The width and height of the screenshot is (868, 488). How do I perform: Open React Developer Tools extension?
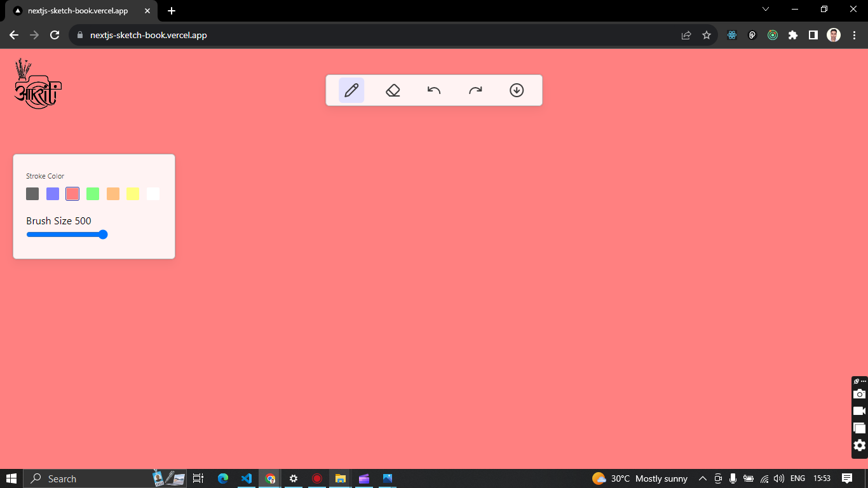click(732, 35)
